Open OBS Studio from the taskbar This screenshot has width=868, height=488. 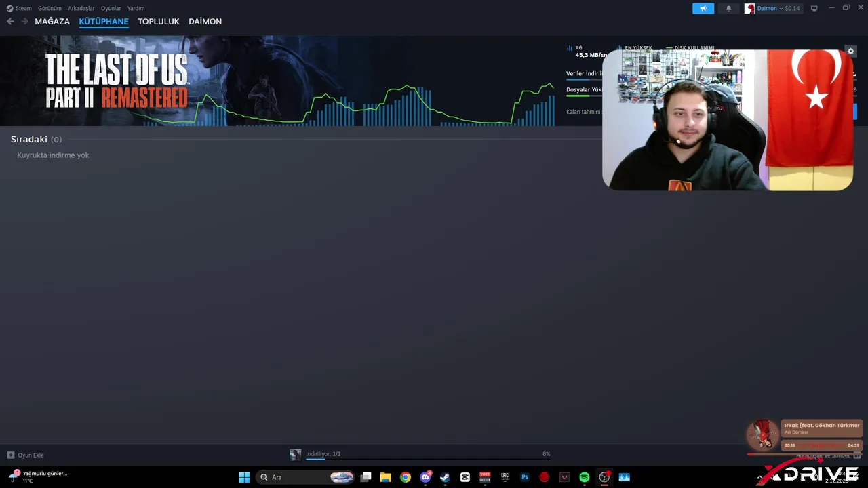[x=604, y=477]
